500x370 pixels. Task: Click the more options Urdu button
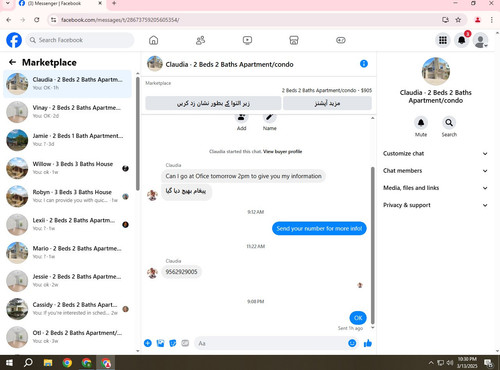click(327, 103)
